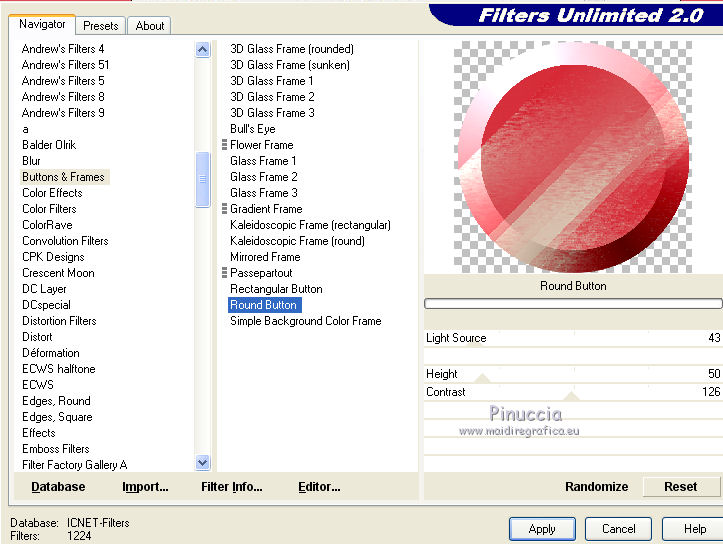Click scroll-down arrow of category list

(x=202, y=462)
